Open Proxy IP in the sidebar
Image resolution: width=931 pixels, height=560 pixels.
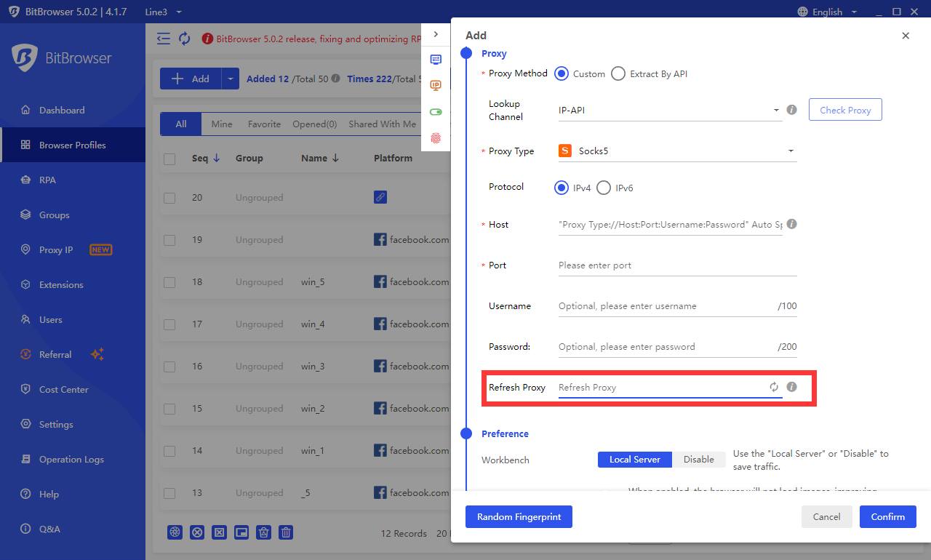click(73, 249)
